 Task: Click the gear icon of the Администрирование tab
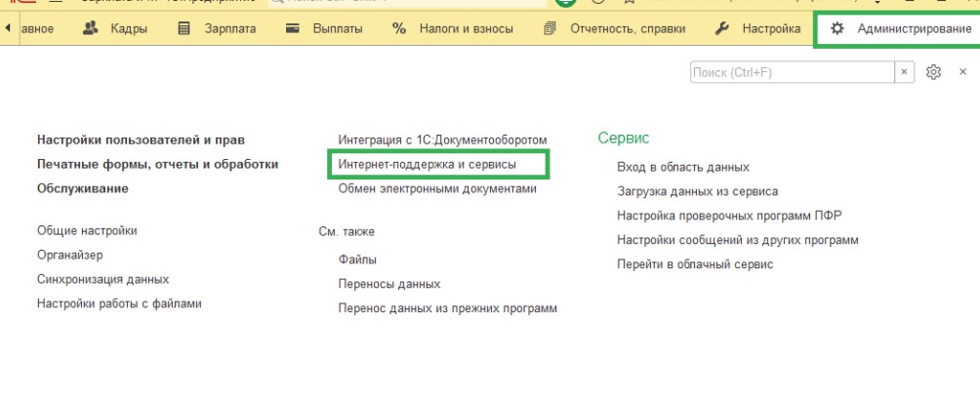837,28
